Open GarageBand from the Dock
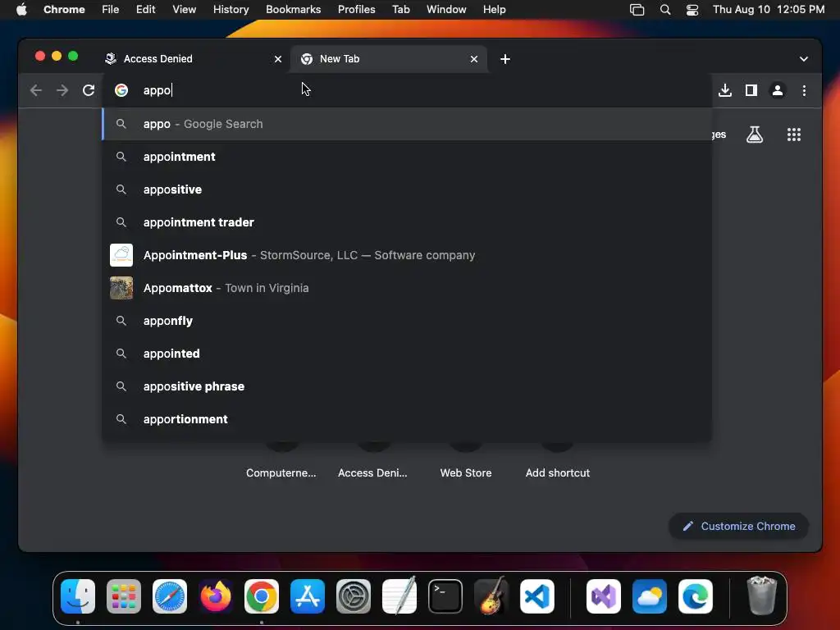This screenshot has height=630, width=840. 491,596
